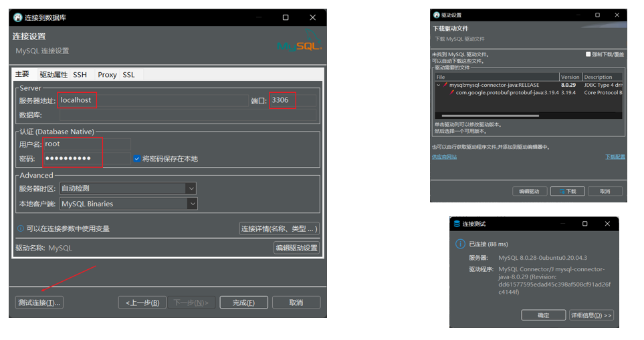
Task: Collapse the mysql-connector-java tree row
Action: pos(439,85)
